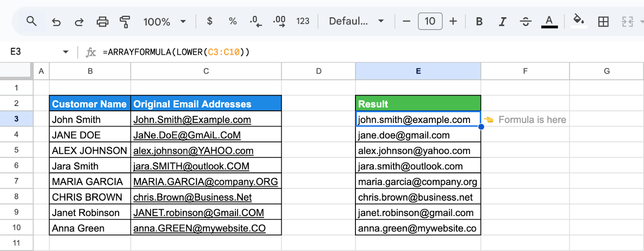Select cell containing Anna Green
Image resolution: width=644 pixels, height=251 pixels.
(x=90, y=228)
